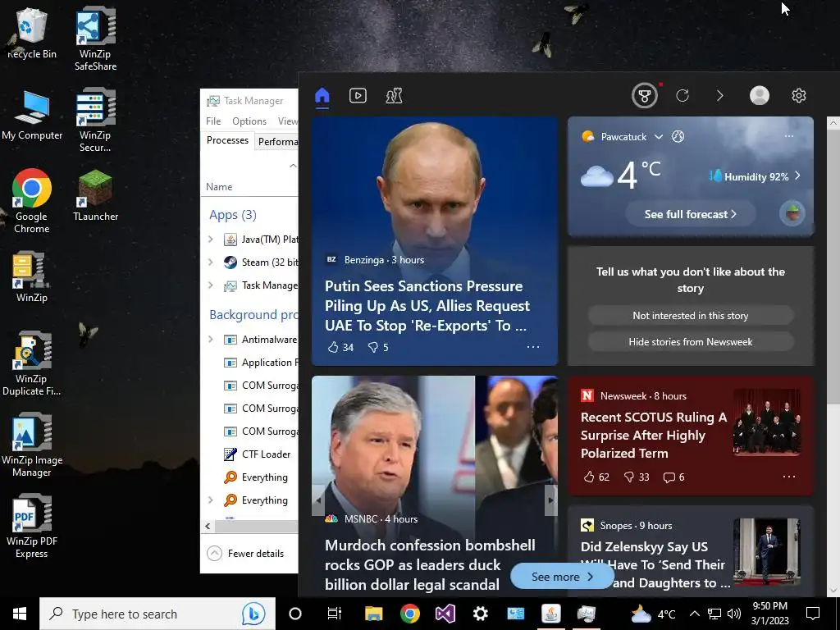Screen dimensions: 840x630
Task: Open the profile account avatar
Action: [x=759, y=95]
